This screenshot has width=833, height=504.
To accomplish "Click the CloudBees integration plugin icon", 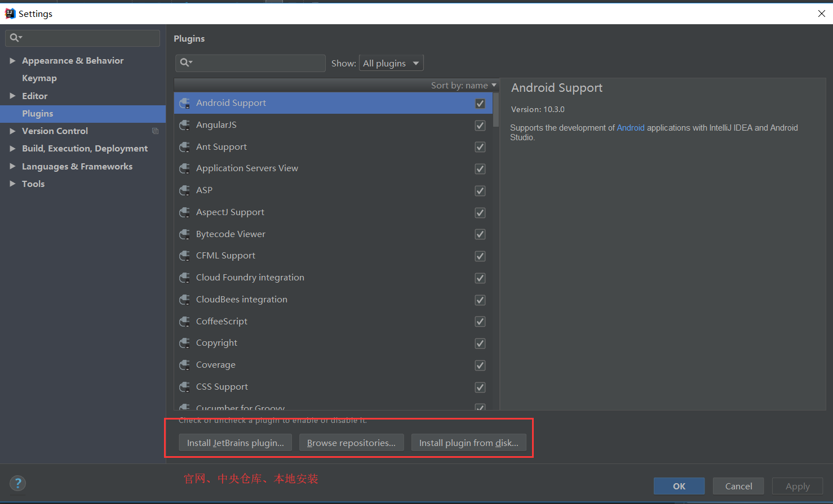I will 184,300.
